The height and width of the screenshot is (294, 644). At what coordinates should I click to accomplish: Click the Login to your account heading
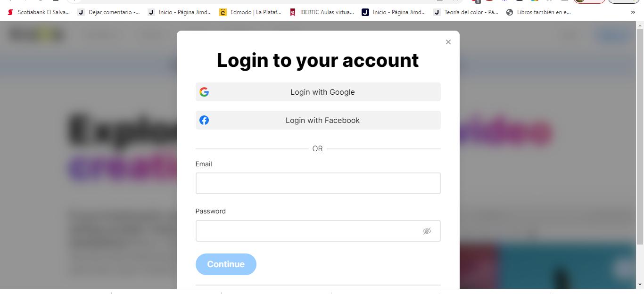318,60
